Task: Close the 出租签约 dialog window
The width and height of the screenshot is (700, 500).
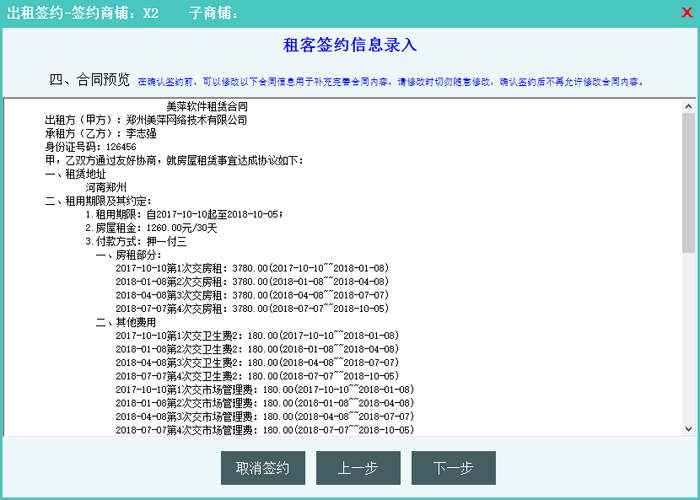Action: point(686,13)
